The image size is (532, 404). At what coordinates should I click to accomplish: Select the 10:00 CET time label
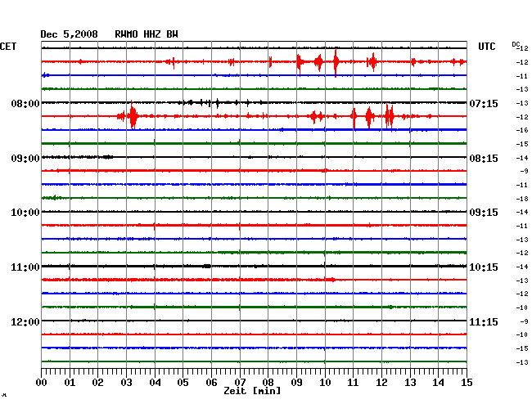click(25, 213)
